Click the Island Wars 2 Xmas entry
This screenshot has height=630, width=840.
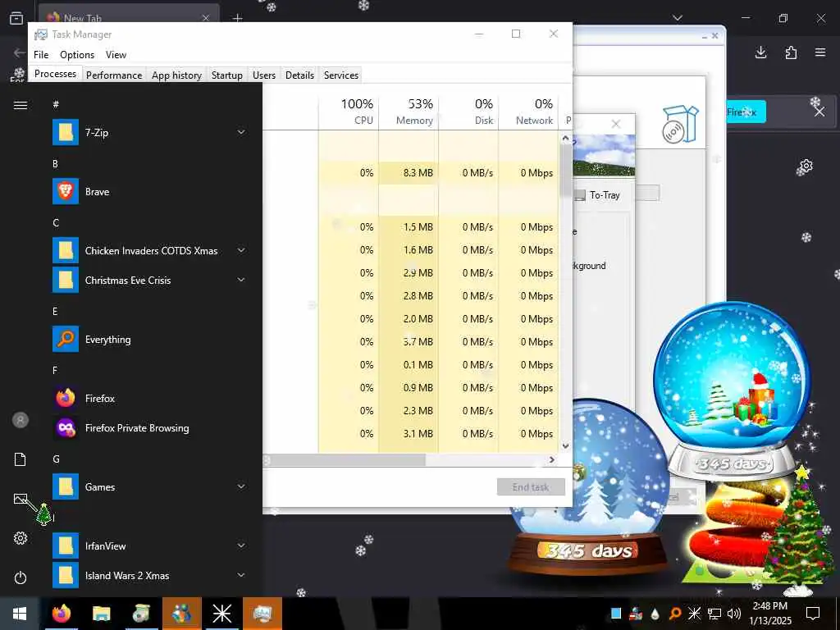pyautogui.click(x=149, y=575)
